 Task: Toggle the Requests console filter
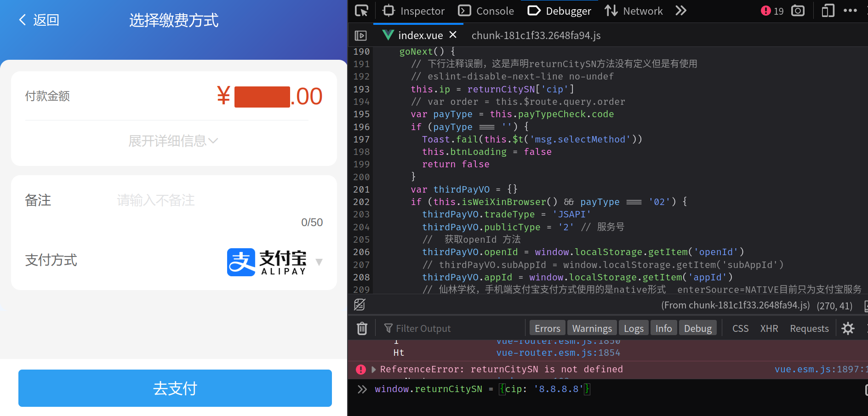[809, 328]
